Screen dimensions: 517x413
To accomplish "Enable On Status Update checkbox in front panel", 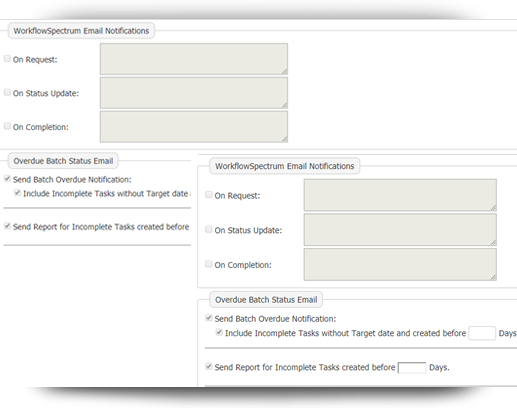I will pos(209,229).
